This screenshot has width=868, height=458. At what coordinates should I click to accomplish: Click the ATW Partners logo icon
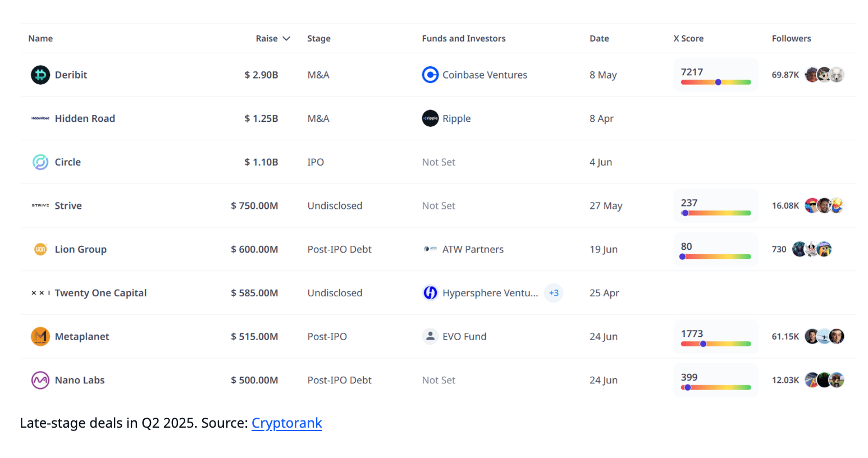point(430,249)
